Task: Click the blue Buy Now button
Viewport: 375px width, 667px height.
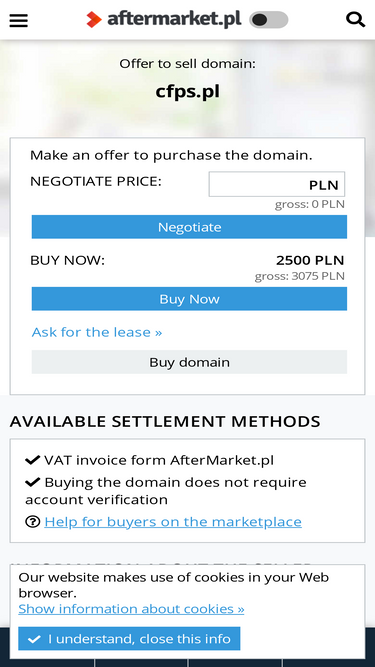Action: click(189, 299)
